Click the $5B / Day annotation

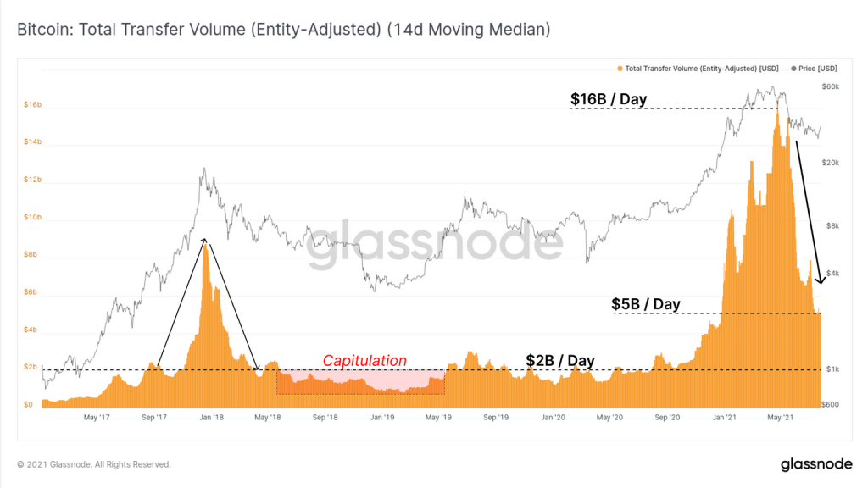point(645,304)
